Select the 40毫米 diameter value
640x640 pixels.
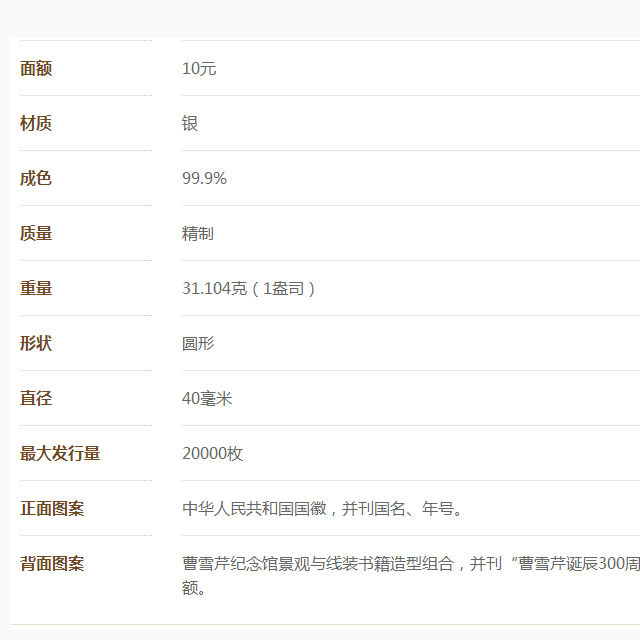[207, 398]
